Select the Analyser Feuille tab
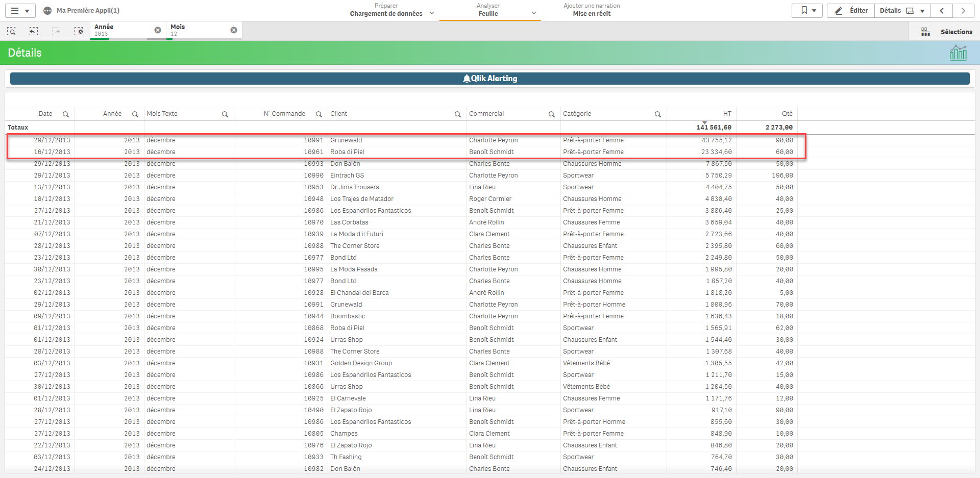Viewport: 980px width, 478px height. 488,10
